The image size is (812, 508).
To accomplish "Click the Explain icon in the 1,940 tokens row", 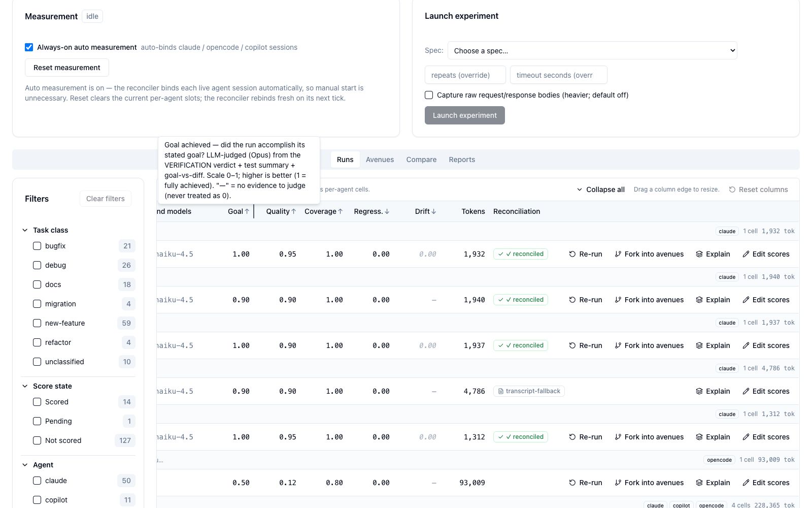I will (699, 300).
